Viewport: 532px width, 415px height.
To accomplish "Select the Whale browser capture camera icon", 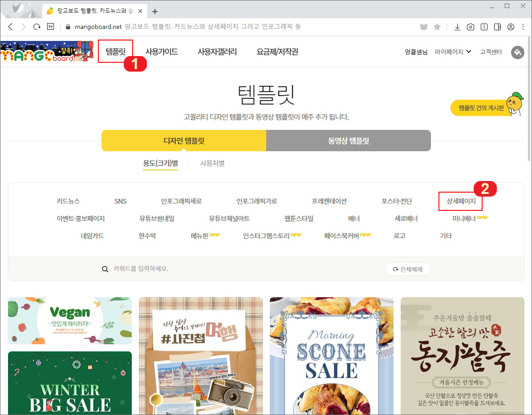I will [x=471, y=27].
